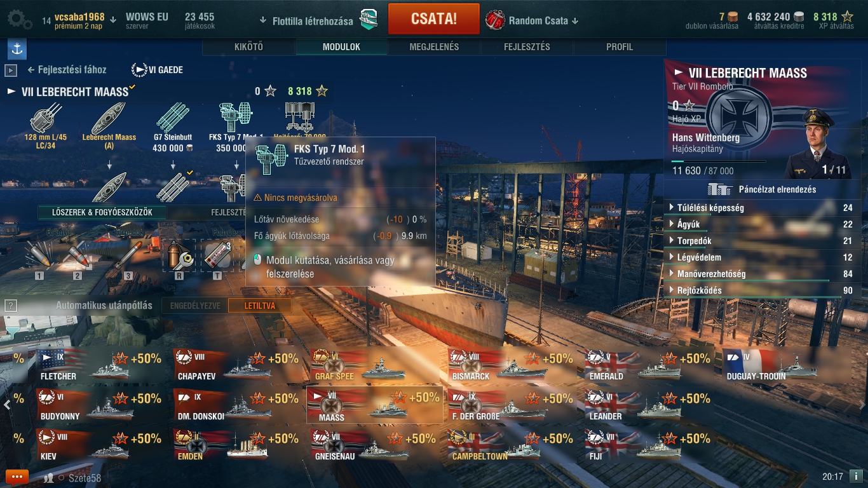Open the armor layout (Páncélzat elrendezés)
The width and height of the screenshot is (868, 488).
pyautogui.click(x=761, y=189)
